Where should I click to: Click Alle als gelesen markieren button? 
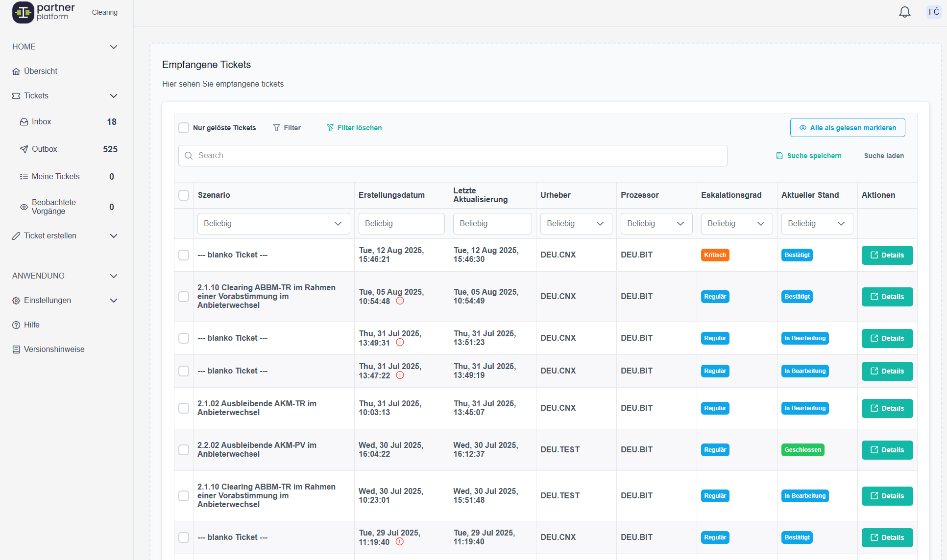click(x=847, y=128)
